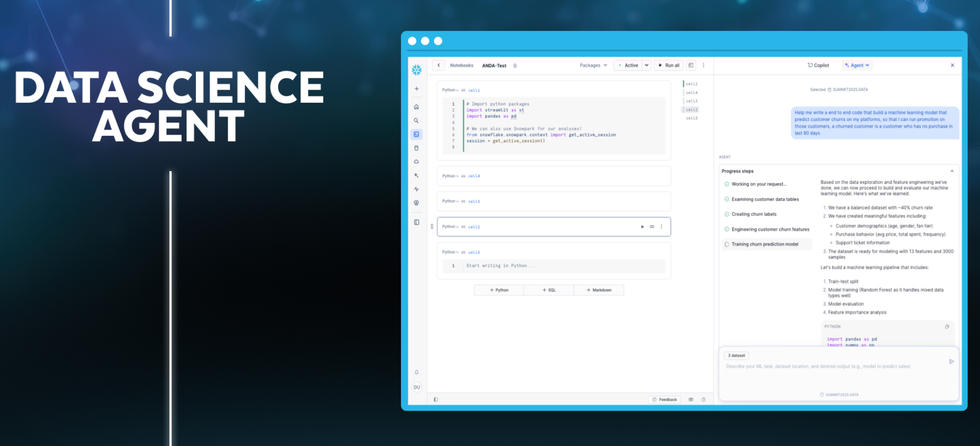Jump to cell4 in the cell outline
The width and height of the screenshot is (980, 446).
click(691, 93)
